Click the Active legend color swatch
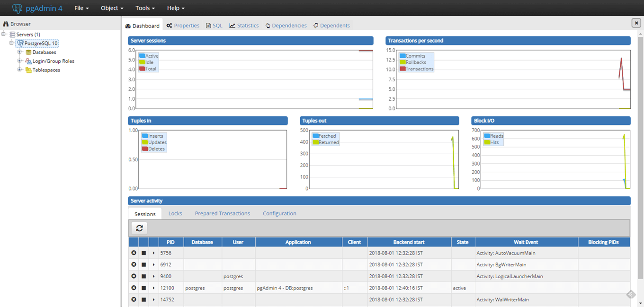The image size is (644, 307). (142, 56)
